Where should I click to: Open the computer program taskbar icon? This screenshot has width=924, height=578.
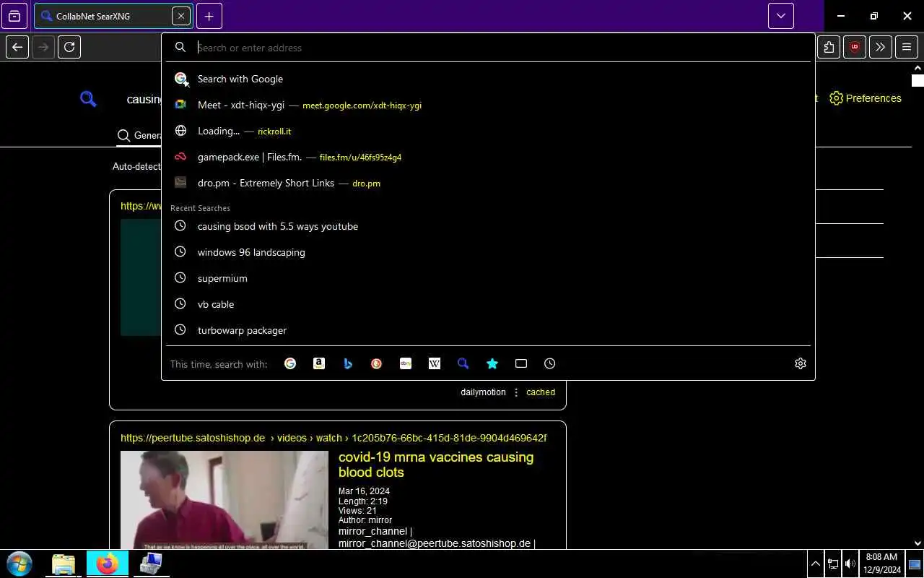point(150,564)
